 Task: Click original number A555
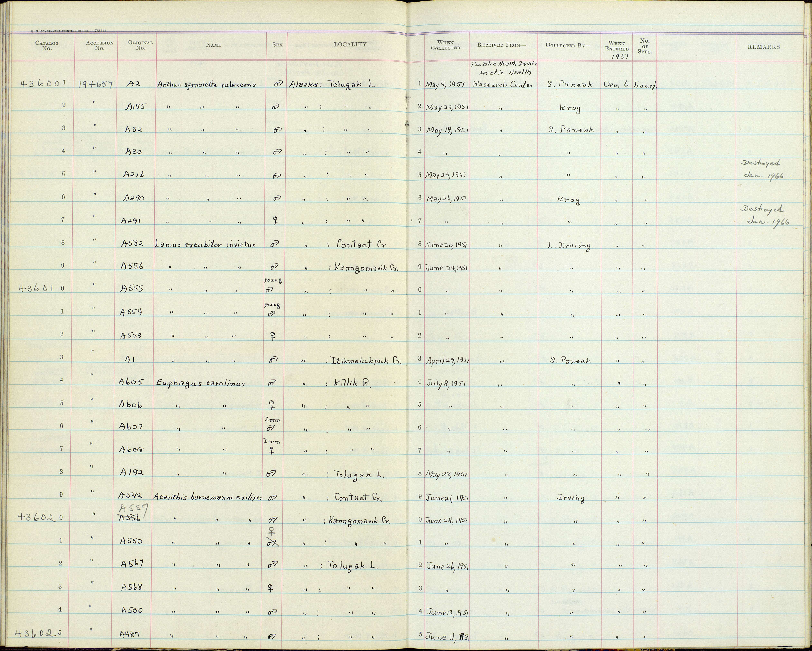pyautogui.click(x=132, y=289)
